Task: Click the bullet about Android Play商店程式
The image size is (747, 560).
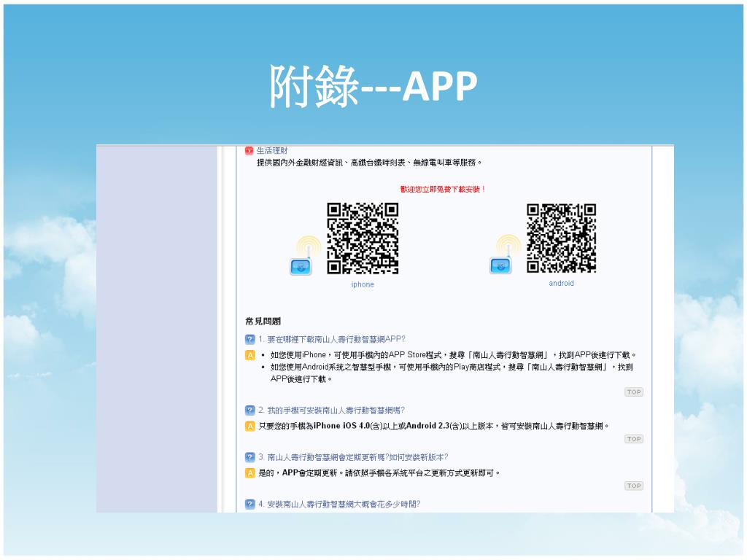Action: (452, 373)
